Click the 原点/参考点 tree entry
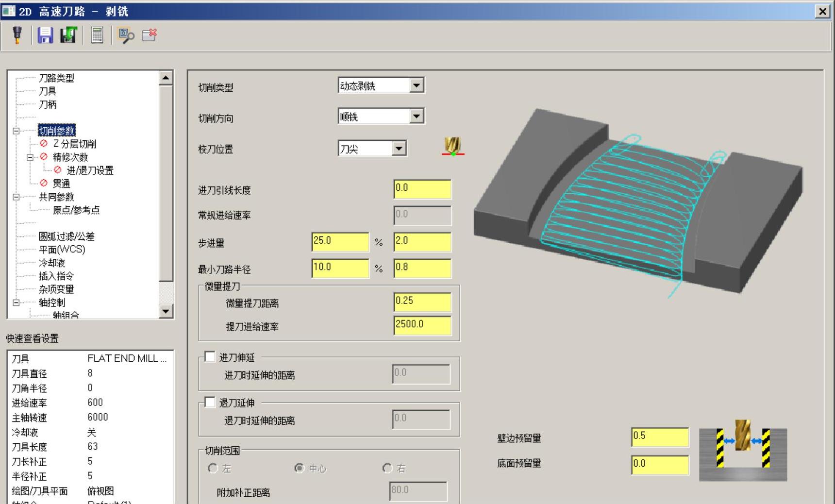Viewport: 835px width, 504px height. click(76, 210)
